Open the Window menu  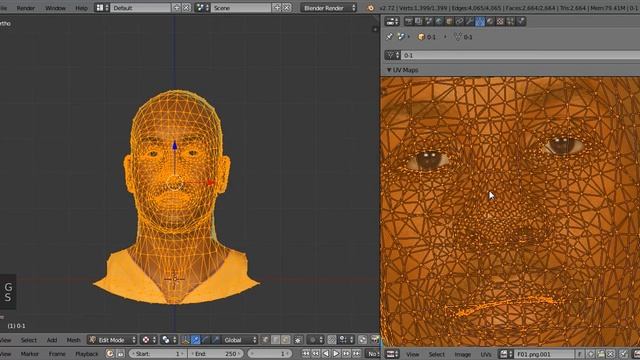(x=56, y=8)
